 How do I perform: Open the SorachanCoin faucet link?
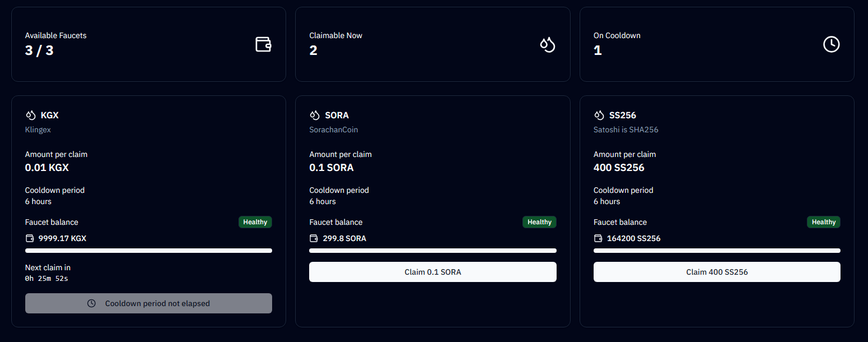[333, 130]
